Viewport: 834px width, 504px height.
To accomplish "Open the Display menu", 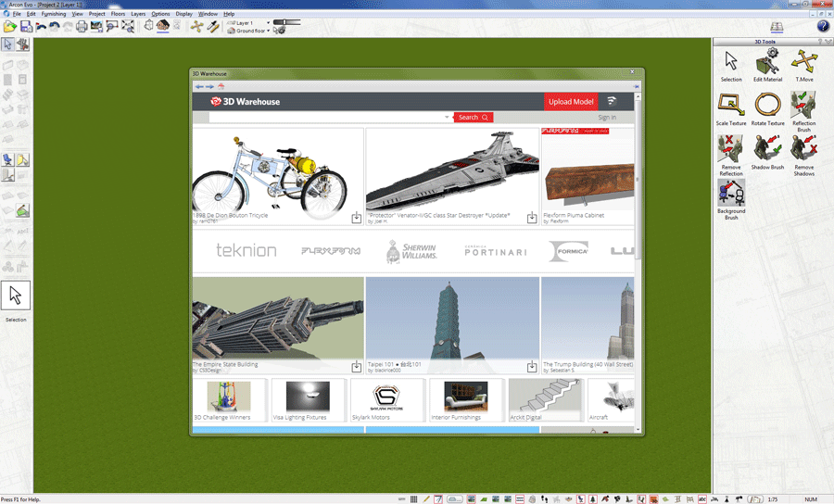I will (184, 14).
